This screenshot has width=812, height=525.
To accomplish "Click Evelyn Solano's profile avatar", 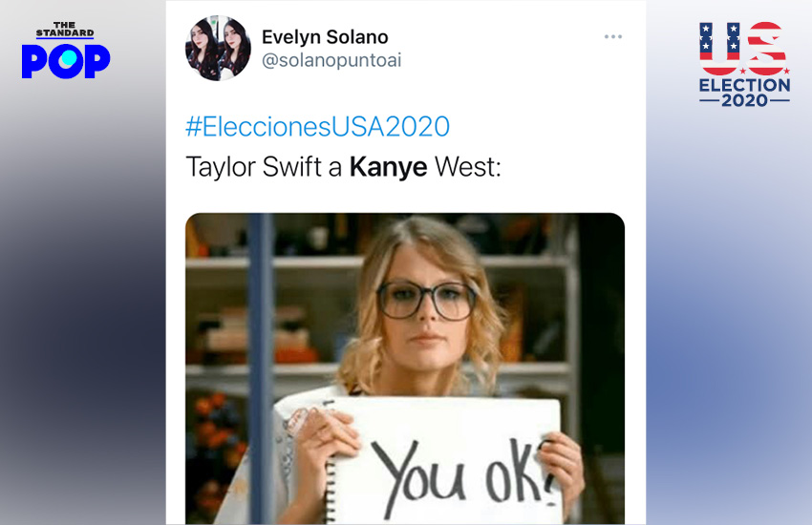I will [x=218, y=48].
